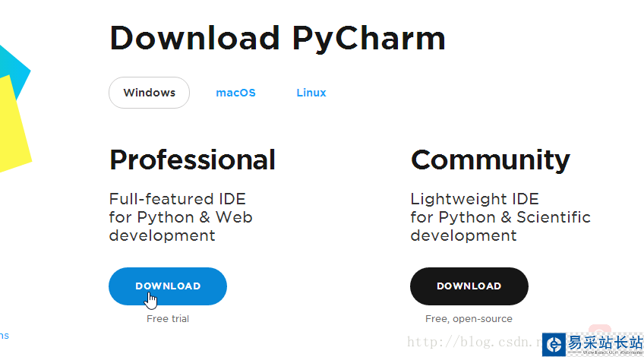This screenshot has height=357, width=644.
Task: Switch to the macOS tab
Action: click(x=235, y=93)
